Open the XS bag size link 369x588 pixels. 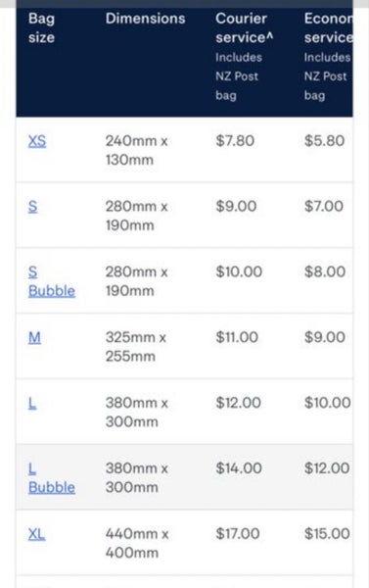[37, 141]
